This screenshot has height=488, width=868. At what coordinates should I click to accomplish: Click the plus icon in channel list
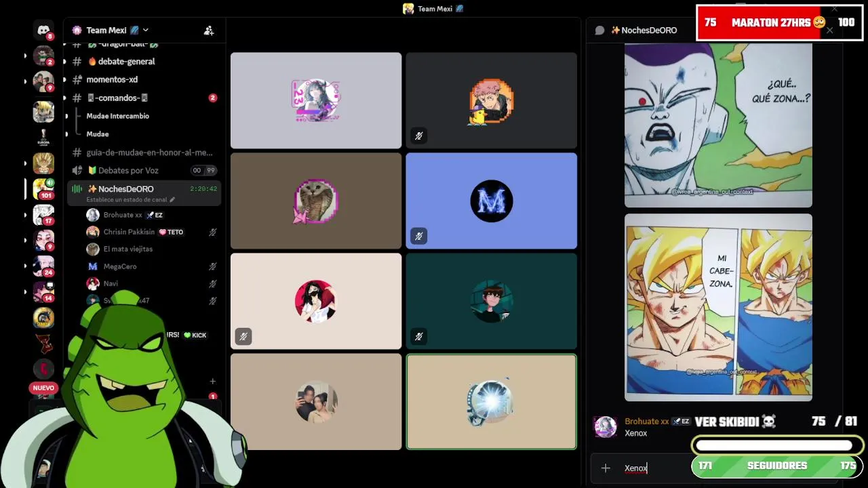click(x=212, y=382)
